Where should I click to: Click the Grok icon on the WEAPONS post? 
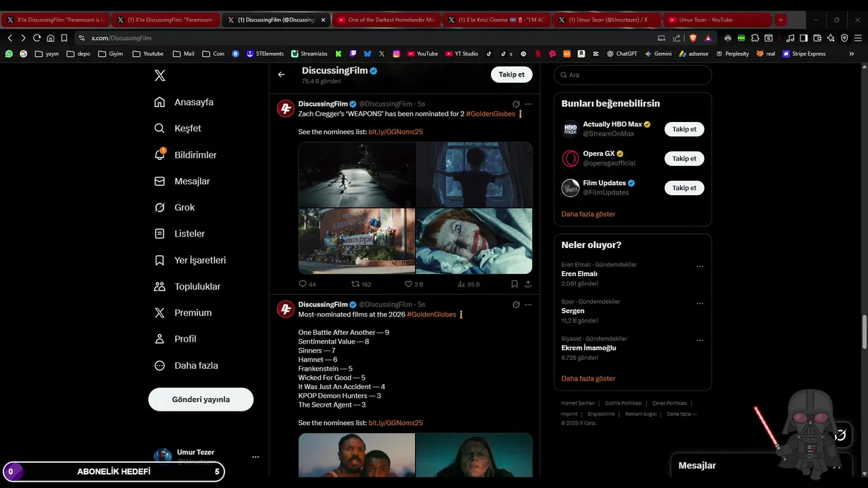click(516, 104)
